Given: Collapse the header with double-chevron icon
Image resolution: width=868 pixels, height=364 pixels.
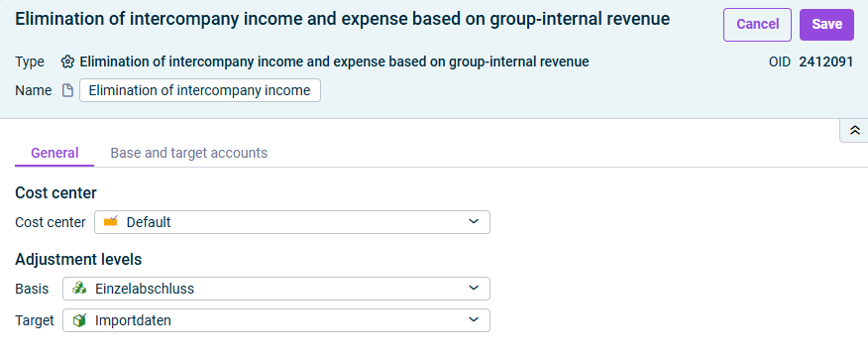Looking at the screenshot, I should point(855,131).
